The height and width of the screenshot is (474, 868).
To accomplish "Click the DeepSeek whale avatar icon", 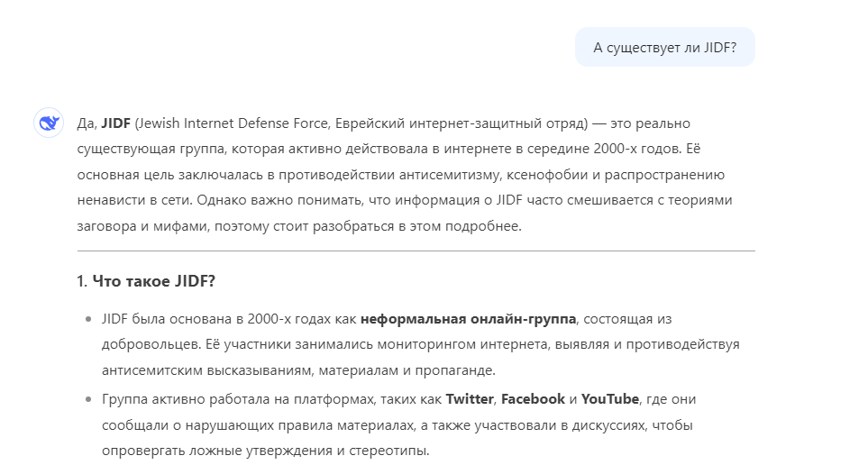I will [x=48, y=123].
